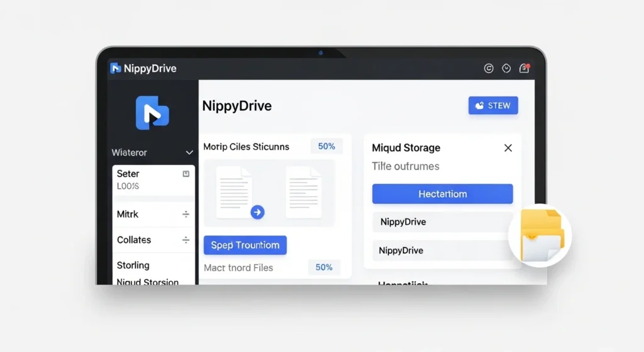Image resolution: width=644 pixels, height=352 pixels.
Task: Click the Tilte outrumes text
Action: tap(406, 166)
